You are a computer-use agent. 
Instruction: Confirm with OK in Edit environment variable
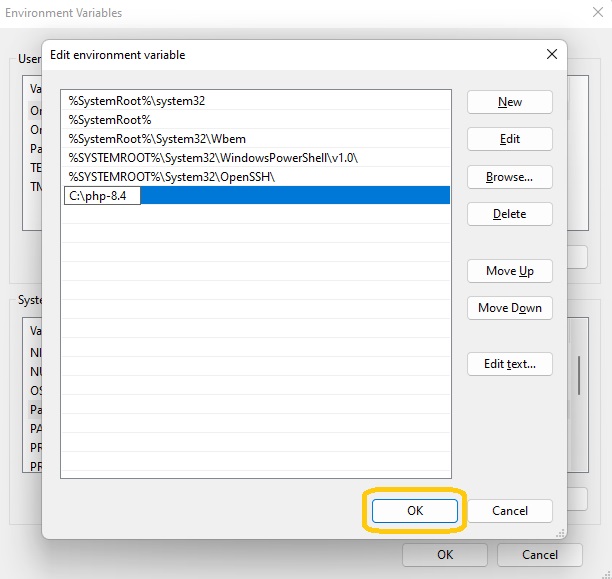coord(415,511)
